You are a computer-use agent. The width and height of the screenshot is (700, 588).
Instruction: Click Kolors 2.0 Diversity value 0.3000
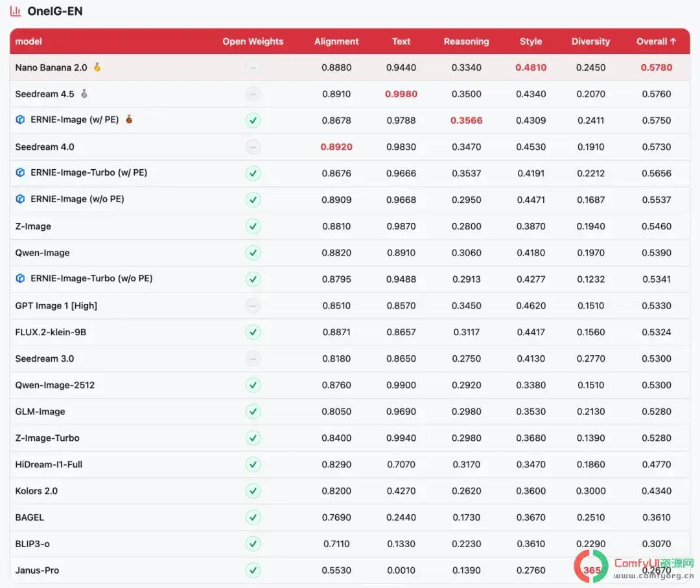point(590,491)
